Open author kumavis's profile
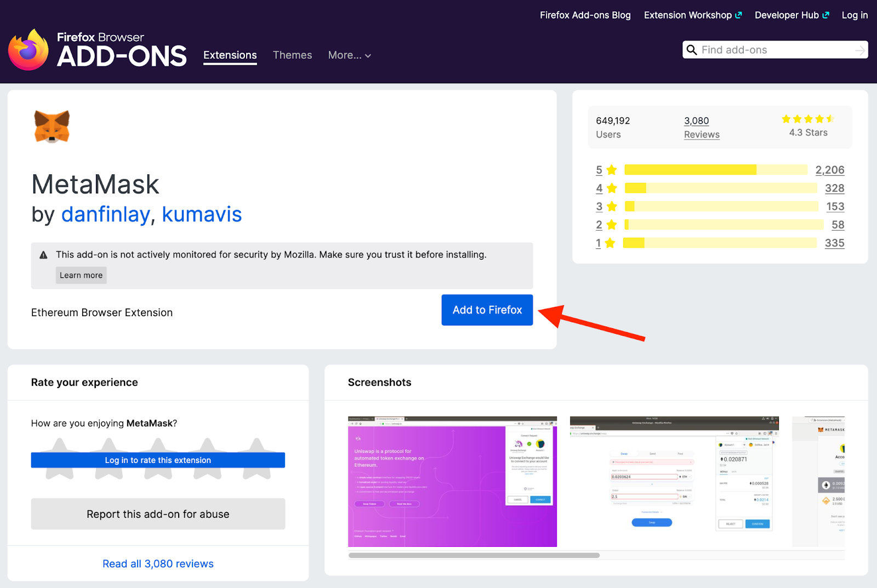The image size is (877, 588). [x=202, y=214]
